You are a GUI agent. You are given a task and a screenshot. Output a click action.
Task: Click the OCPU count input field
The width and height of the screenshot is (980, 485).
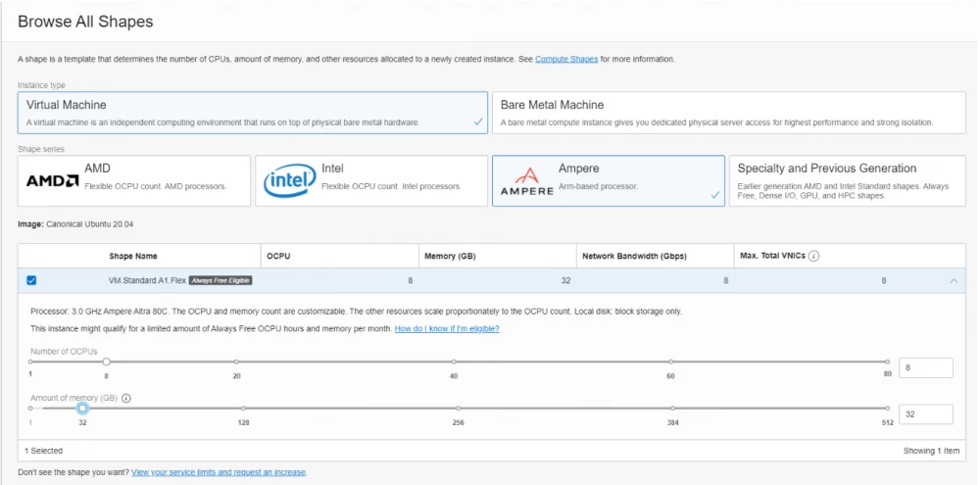pyautogui.click(x=926, y=368)
